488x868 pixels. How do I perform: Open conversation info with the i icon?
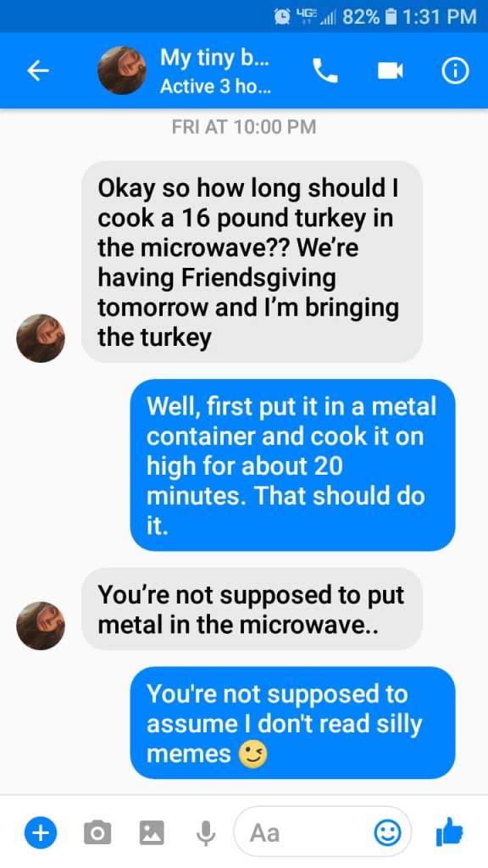(455, 71)
